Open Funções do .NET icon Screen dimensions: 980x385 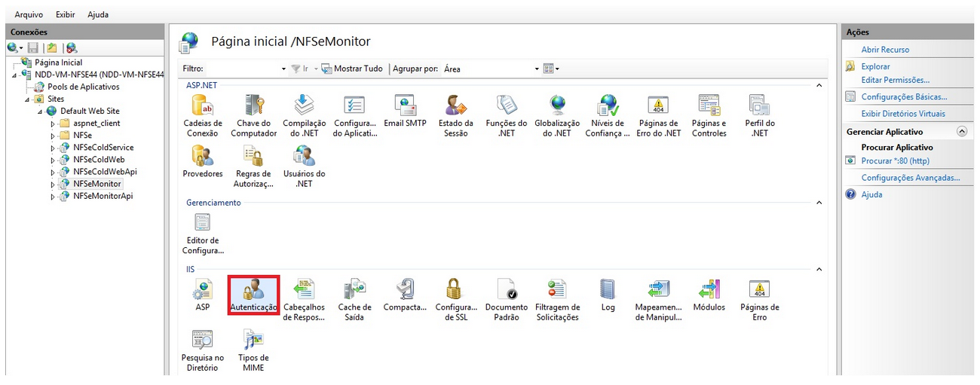[x=506, y=116]
